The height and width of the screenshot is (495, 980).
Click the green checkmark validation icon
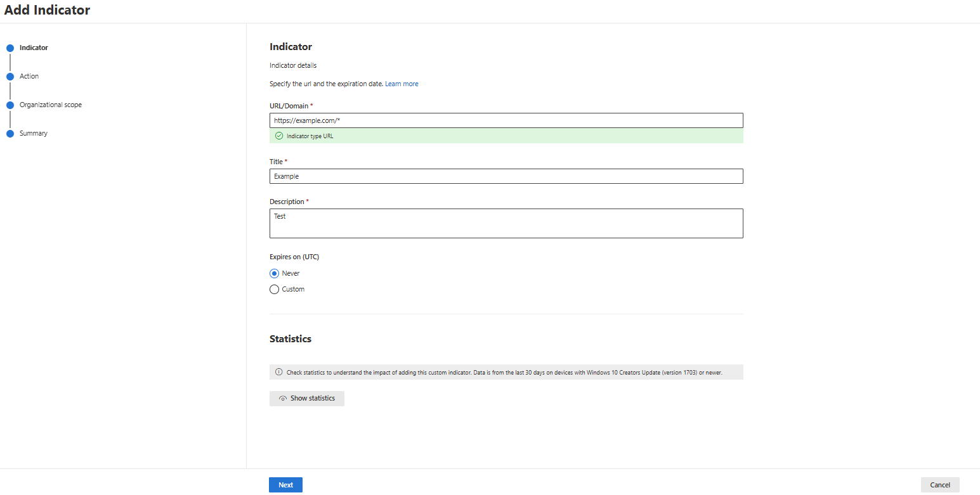[x=279, y=136]
